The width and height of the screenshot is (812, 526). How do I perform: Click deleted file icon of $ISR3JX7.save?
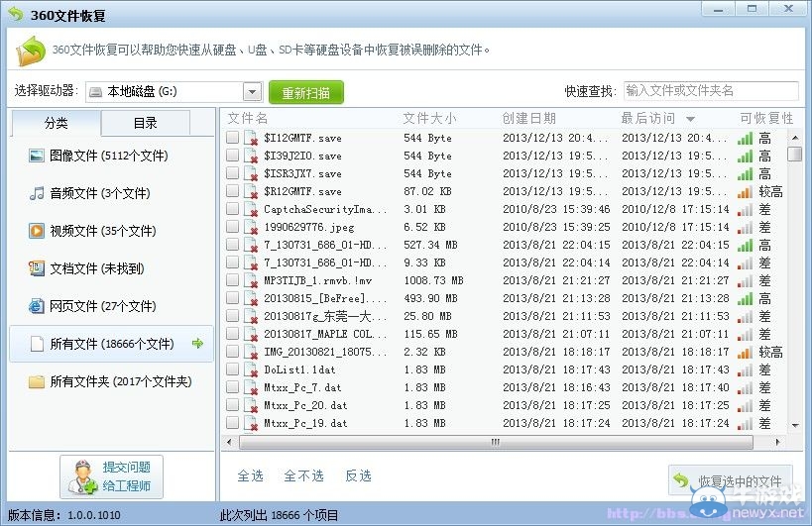251,173
